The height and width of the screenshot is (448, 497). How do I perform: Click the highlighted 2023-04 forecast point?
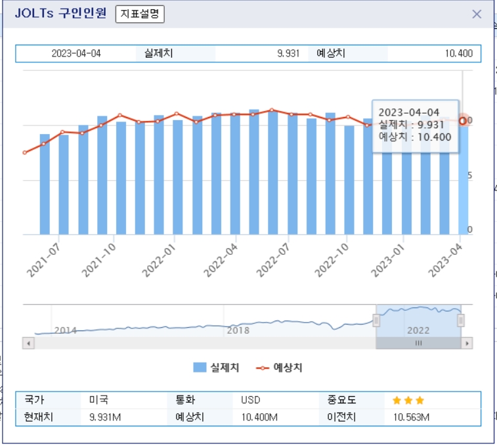pos(463,121)
